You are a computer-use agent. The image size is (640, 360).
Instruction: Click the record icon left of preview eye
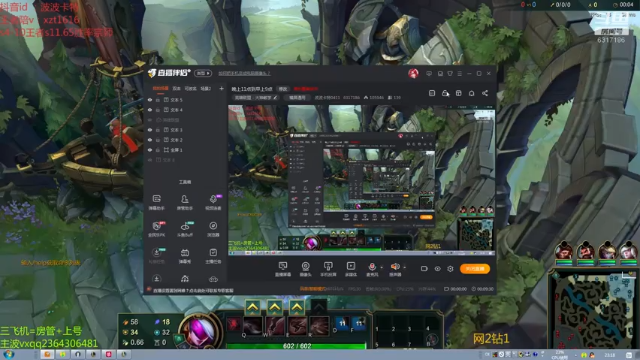point(424,269)
